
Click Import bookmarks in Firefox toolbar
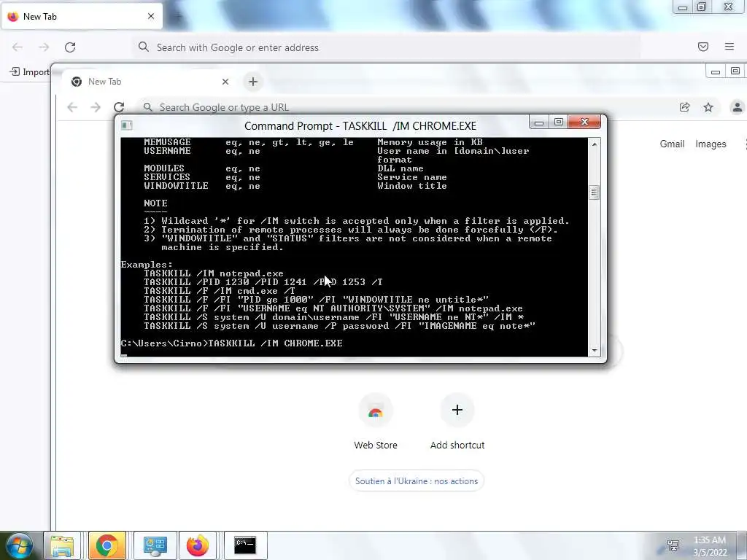(29, 72)
